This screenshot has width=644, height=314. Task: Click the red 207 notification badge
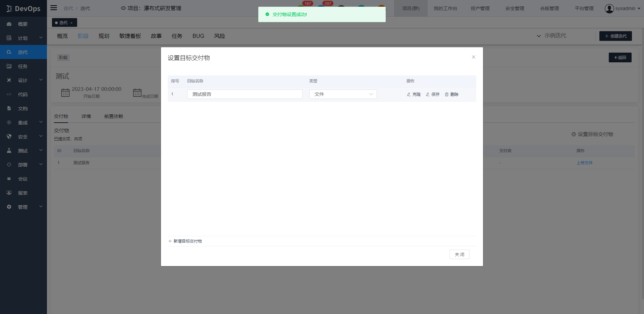coord(328,4)
